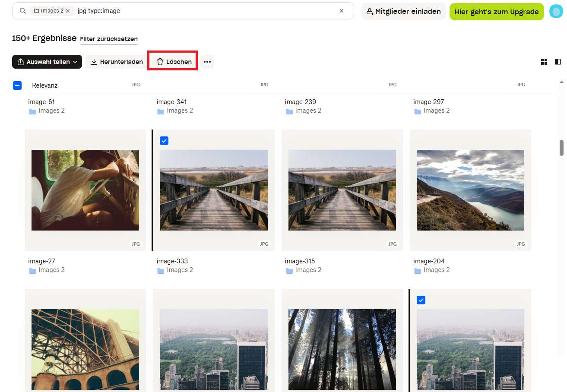The image size is (567, 392).
Task: Open the three-dots more actions menu
Action: coord(207,62)
